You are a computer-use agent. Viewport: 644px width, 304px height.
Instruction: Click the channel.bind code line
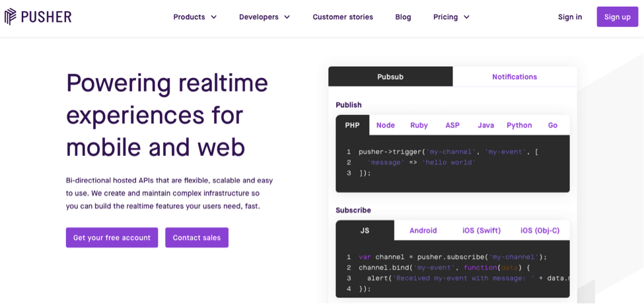[445, 268]
